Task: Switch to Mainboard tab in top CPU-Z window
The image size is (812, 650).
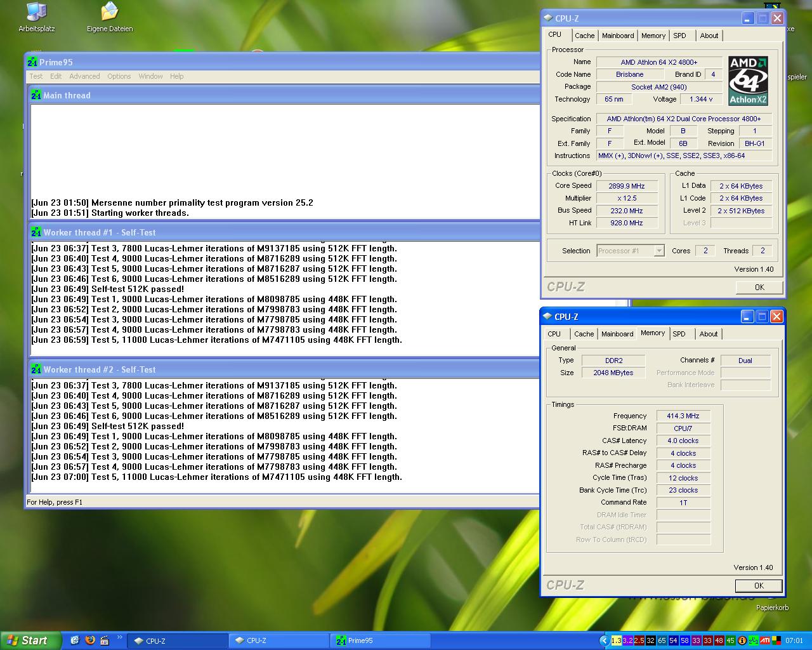Action: 617,36
